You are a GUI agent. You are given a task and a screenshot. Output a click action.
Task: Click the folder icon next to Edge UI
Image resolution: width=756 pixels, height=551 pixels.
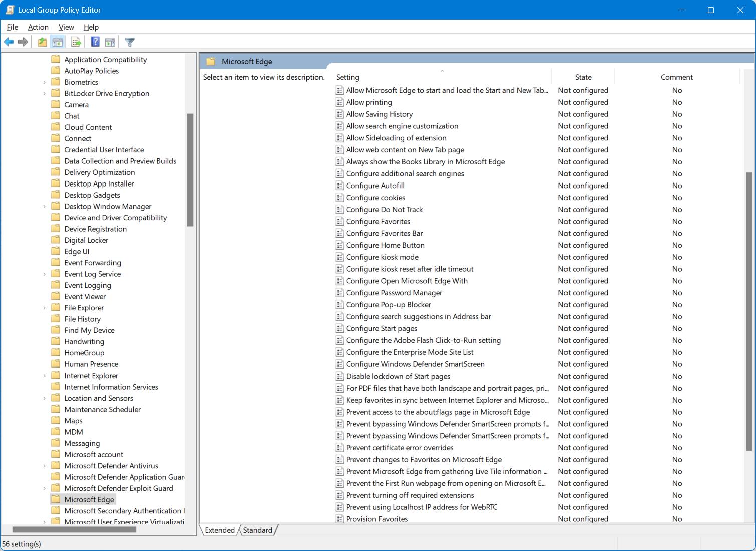(56, 251)
